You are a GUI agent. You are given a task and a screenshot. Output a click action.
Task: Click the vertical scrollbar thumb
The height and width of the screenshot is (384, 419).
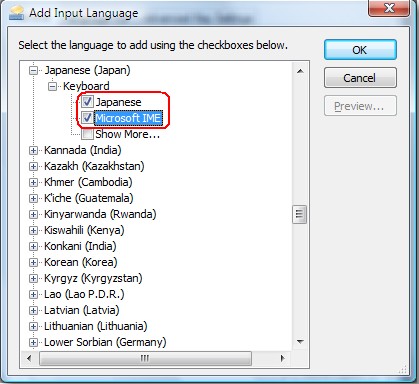[x=299, y=214]
